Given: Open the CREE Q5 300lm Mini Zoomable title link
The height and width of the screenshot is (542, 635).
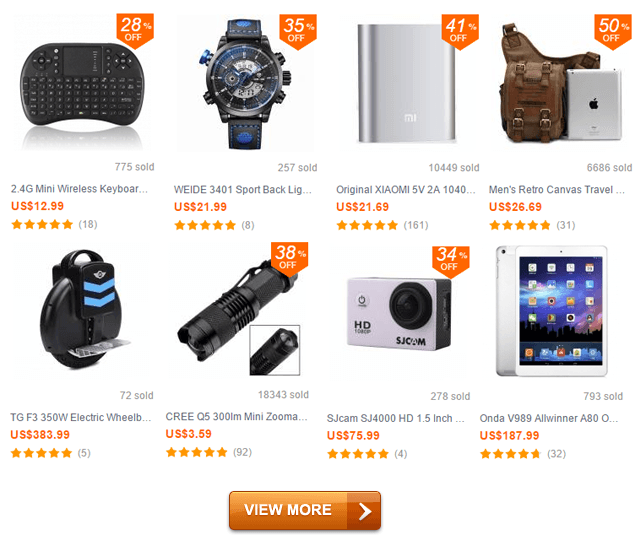Looking at the screenshot, I should 237,416.
